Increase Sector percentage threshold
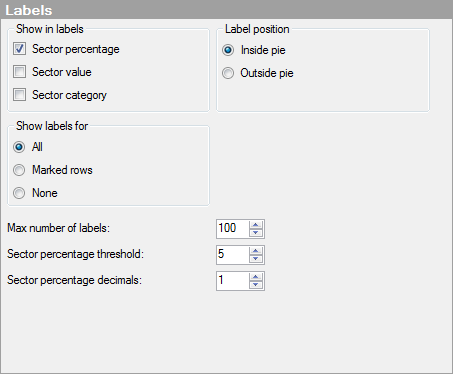 [256, 251]
